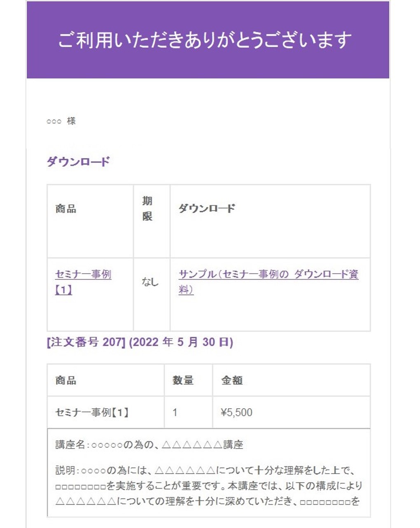Click the 数量 column header
The image size is (420, 528).
point(183,380)
